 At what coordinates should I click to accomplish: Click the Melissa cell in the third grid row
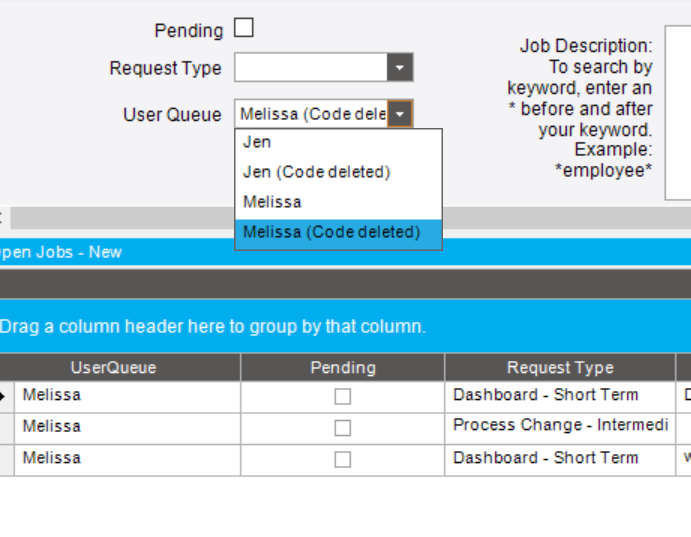pos(127,460)
